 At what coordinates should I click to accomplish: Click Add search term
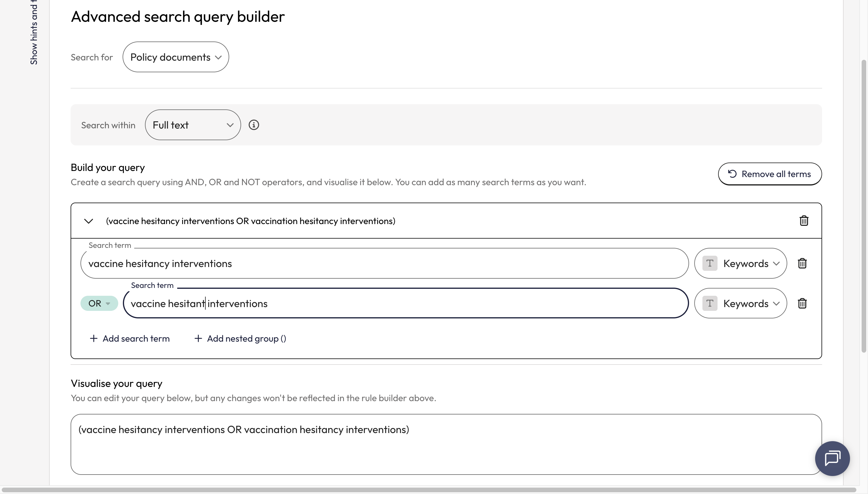pyautogui.click(x=129, y=339)
